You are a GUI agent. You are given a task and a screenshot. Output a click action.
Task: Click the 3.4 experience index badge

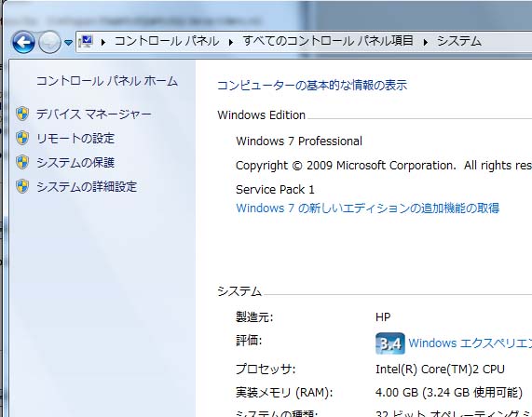coord(390,343)
